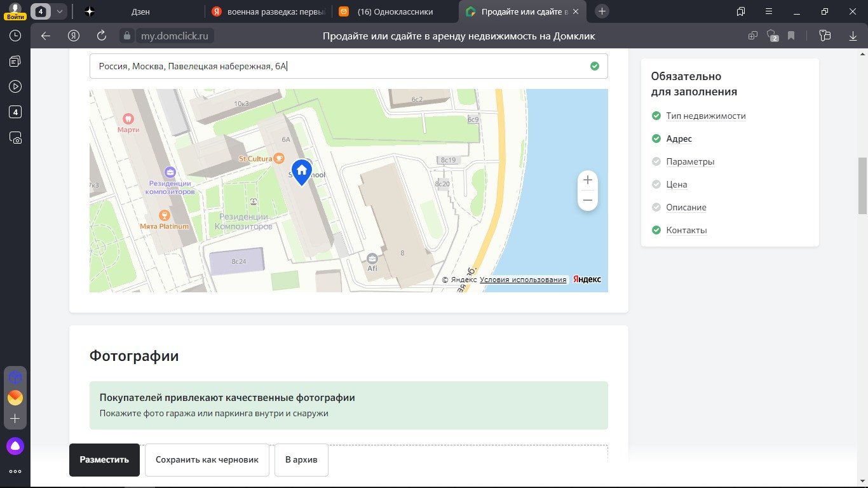The height and width of the screenshot is (488, 868).
Task: Open the blue cube app in sidebar
Action: [15, 377]
